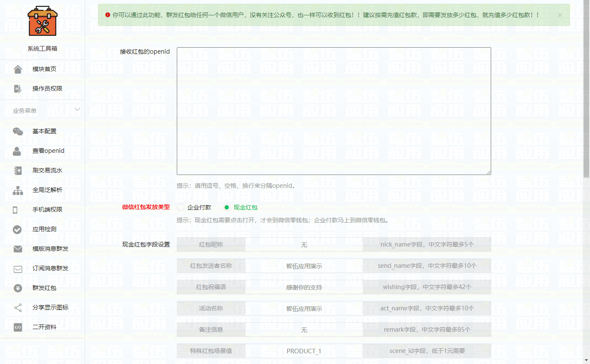Click the 微信红包发放类型 red label
This screenshot has width=590, height=364.
tap(146, 207)
